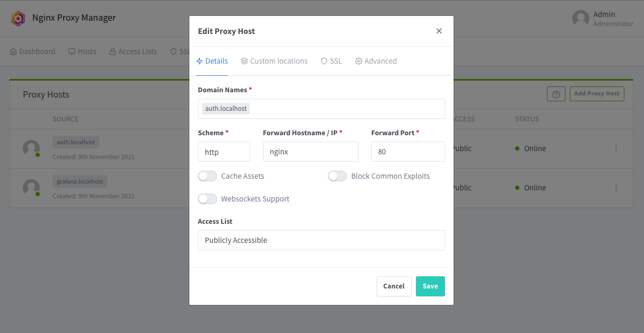Save the proxy host changes

[430, 286]
